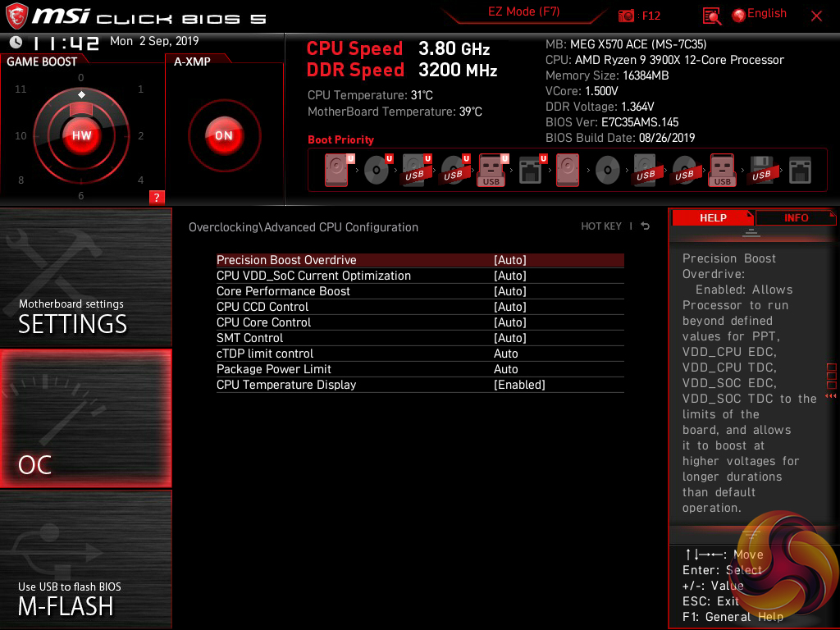
Task: Click the Precision Boost Overdrive row label
Action: coord(286,260)
